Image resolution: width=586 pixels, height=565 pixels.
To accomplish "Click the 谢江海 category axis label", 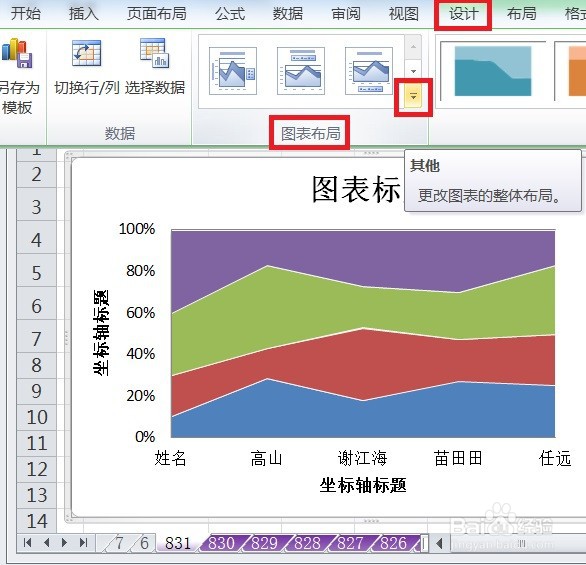I will pos(362,458).
